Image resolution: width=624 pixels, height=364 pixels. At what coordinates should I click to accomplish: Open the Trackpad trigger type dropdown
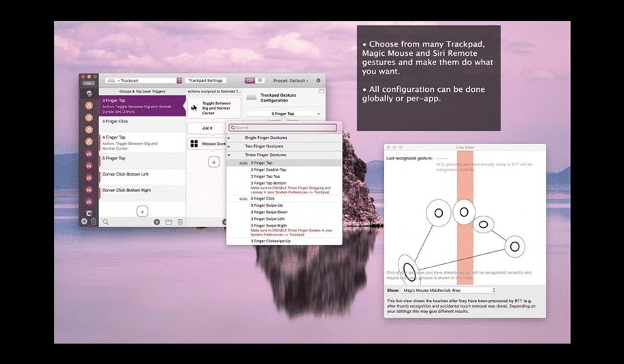[143, 80]
